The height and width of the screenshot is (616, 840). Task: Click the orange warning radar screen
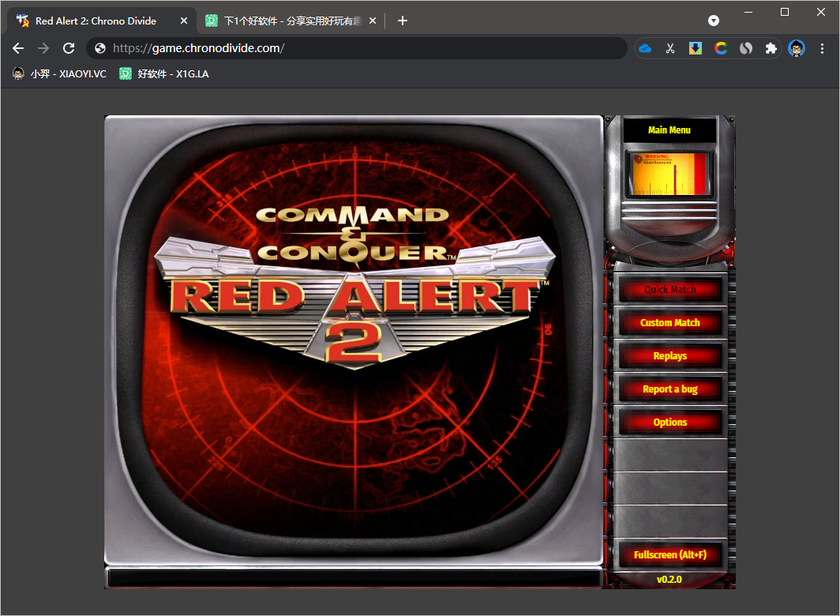669,174
